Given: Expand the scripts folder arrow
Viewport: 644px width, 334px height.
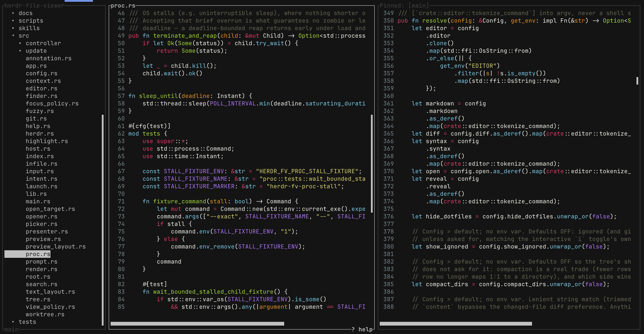Looking at the screenshot, I should pyautogui.click(x=13, y=21).
